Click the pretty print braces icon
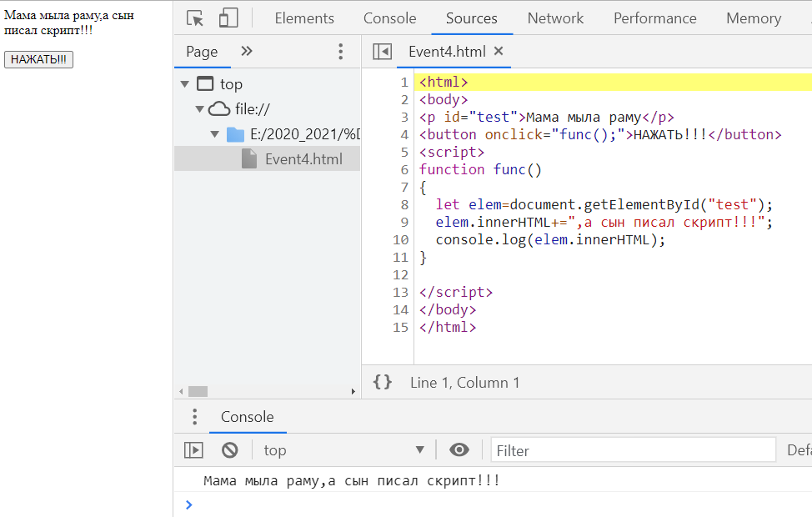The image size is (812, 517). click(383, 383)
